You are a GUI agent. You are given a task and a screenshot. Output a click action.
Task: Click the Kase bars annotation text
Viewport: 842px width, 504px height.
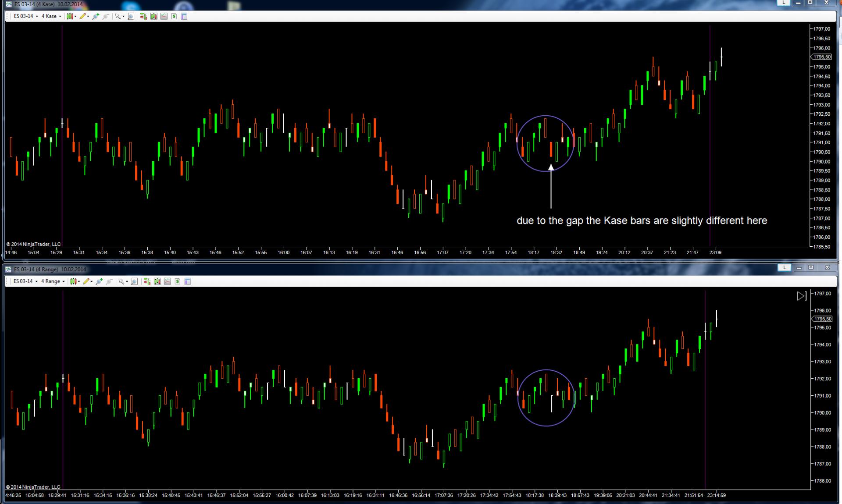pyautogui.click(x=642, y=220)
